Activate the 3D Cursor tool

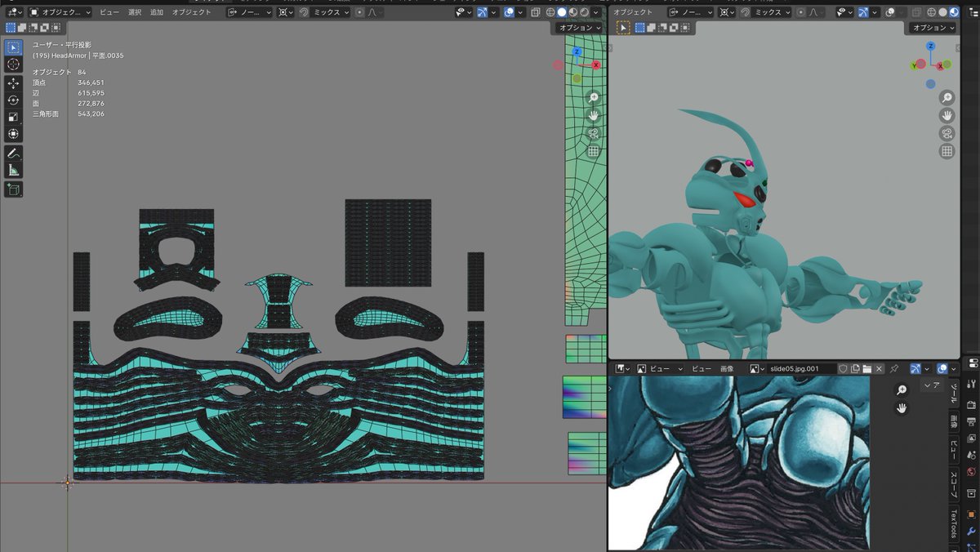click(x=14, y=65)
